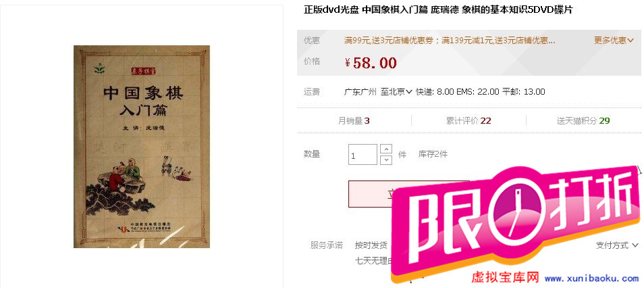Click the 七天无理由 return policy text
Screen dimensions: 644x288
click(x=372, y=261)
